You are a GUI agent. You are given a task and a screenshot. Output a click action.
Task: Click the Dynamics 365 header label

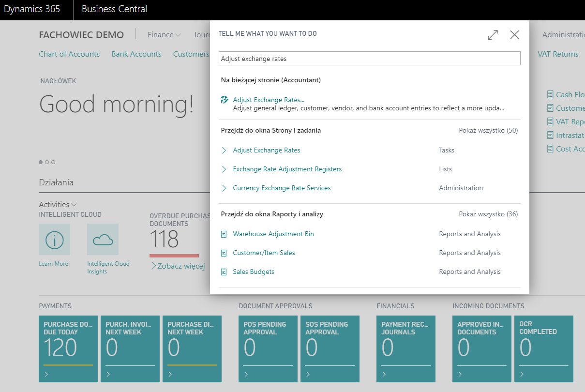tap(32, 9)
